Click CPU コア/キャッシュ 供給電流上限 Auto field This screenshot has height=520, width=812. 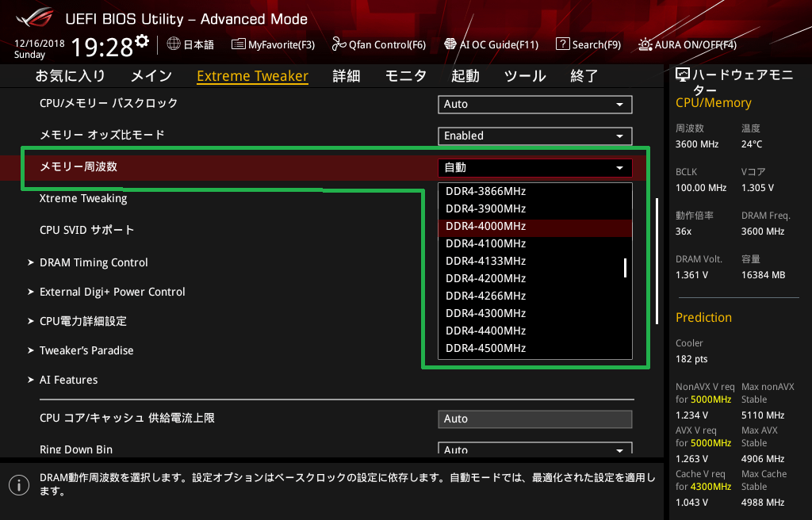(x=535, y=419)
